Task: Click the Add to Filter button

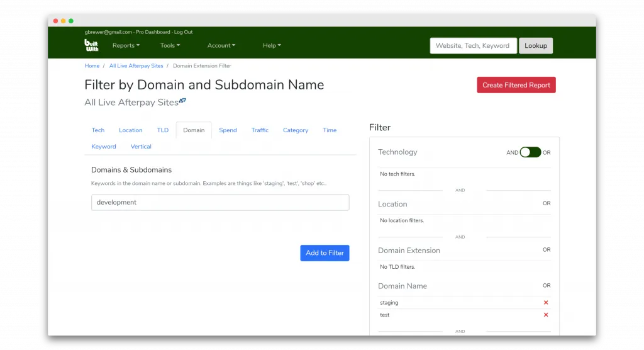Action: (325, 253)
